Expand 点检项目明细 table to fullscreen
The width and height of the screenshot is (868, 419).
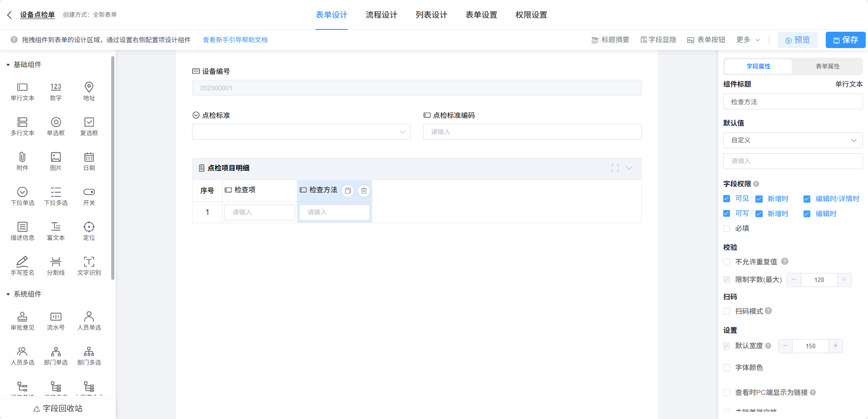click(x=615, y=168)
